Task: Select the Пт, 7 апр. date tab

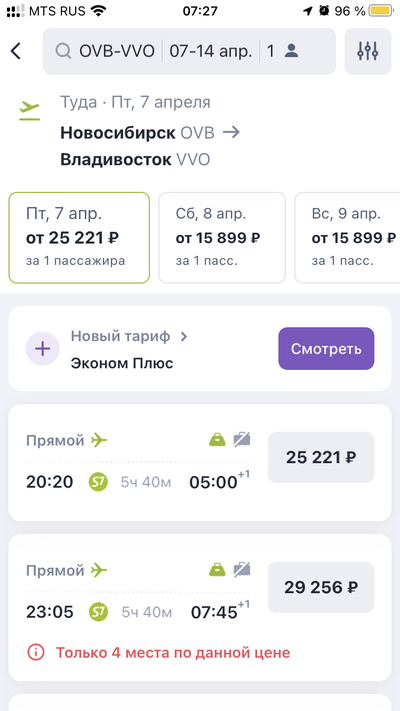Action: click(79, 238)
